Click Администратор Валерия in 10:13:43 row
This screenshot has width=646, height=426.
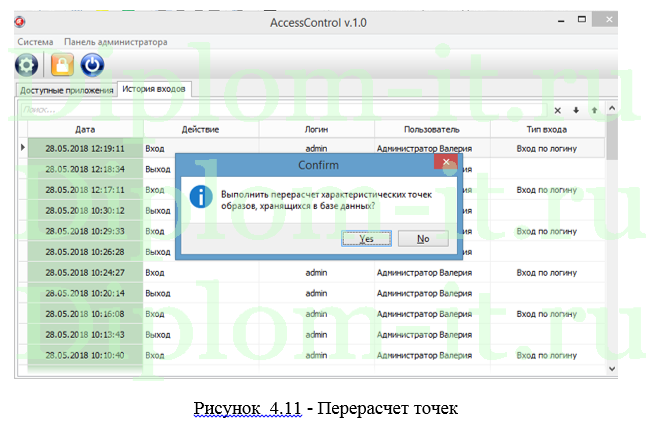click(x=424, y=335)
